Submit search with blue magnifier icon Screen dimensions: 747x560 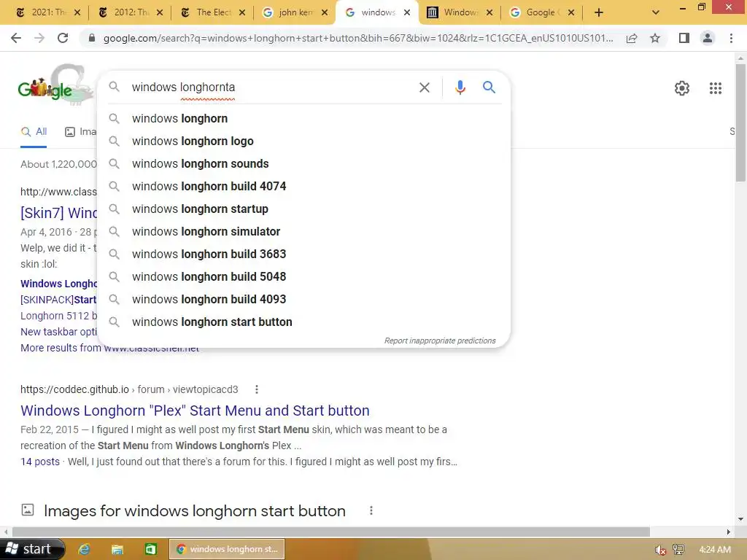tap(489, 87)
